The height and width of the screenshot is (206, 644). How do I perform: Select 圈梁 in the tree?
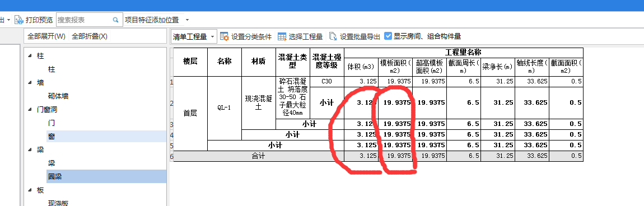55,176
